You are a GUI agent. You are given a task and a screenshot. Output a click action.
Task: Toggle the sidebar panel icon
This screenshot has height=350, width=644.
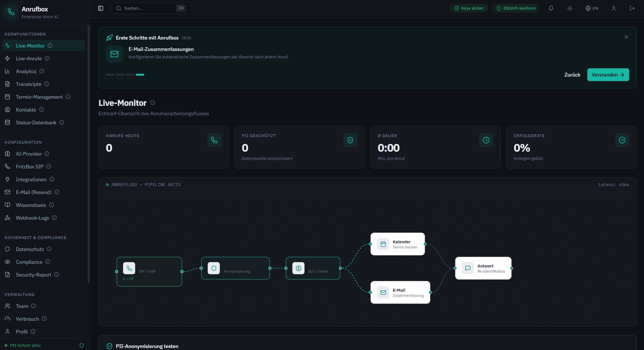point(101,8)
